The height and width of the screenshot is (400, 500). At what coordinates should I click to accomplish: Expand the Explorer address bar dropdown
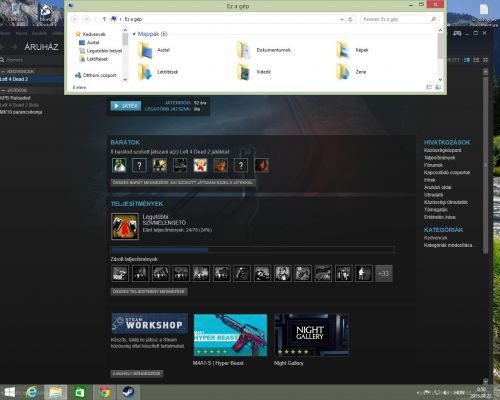(342, 19)
